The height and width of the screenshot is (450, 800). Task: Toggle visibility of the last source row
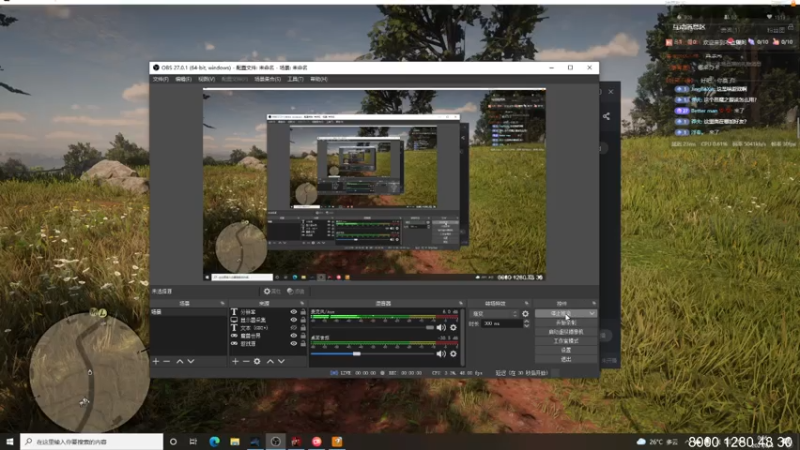point(293,344)
